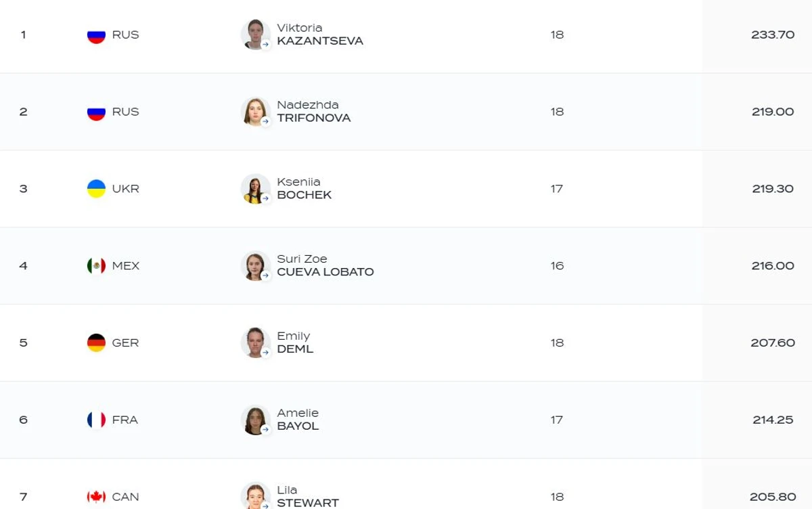Click Amelie Bayol's avatar thumbnail
The width and height of the screenshot is (812, 509).
pyautogui.click(x=255, y=420)
